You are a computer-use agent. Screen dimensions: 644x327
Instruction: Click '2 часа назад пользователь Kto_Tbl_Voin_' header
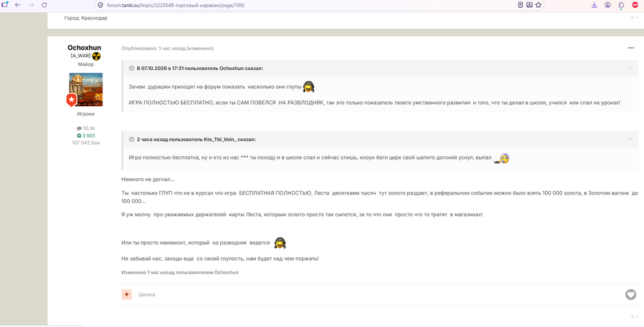(187, 140)
